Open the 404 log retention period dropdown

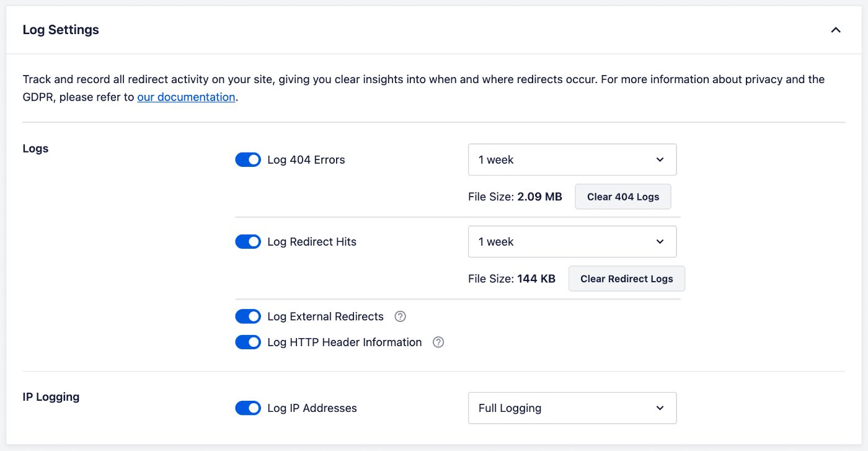572,159
